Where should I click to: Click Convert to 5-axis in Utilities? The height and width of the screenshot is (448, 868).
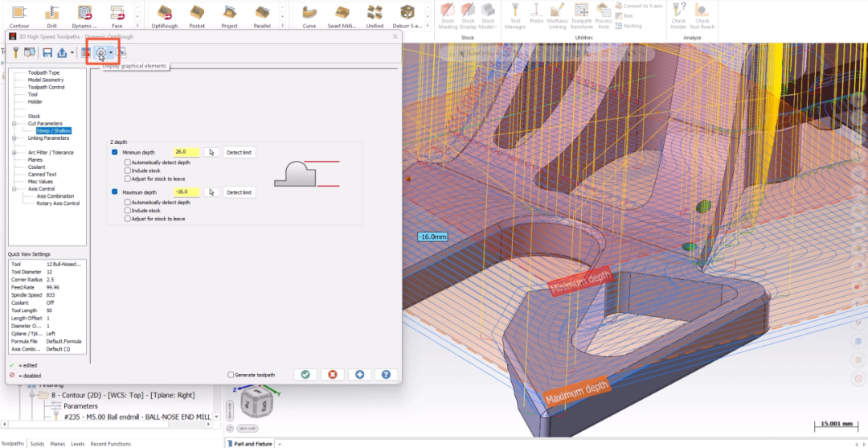coord(638,6)
